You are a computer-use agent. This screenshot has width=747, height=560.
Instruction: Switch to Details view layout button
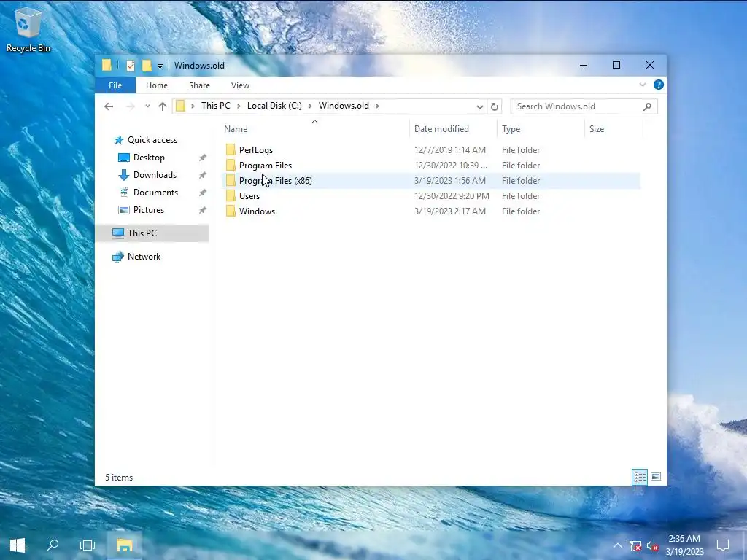point(640,477)
